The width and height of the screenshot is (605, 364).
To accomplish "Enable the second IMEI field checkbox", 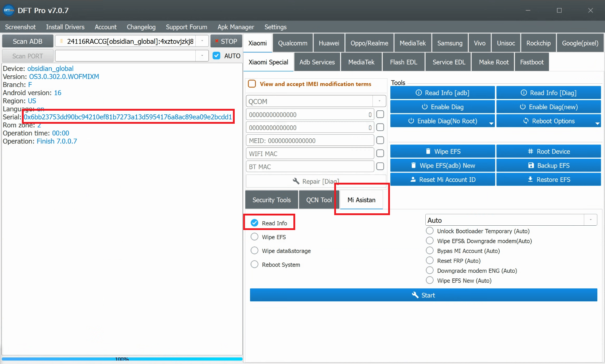I will (x=380, y=127).
